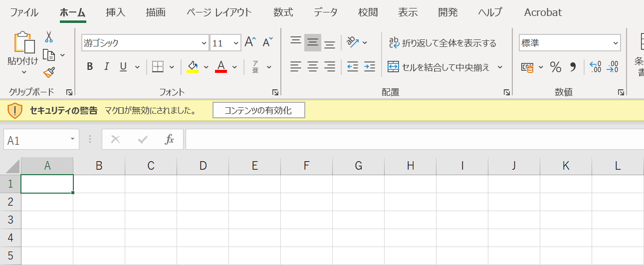644x265 pixels.
Task: Switch to Acrobat tab
Action: (543, 12)
